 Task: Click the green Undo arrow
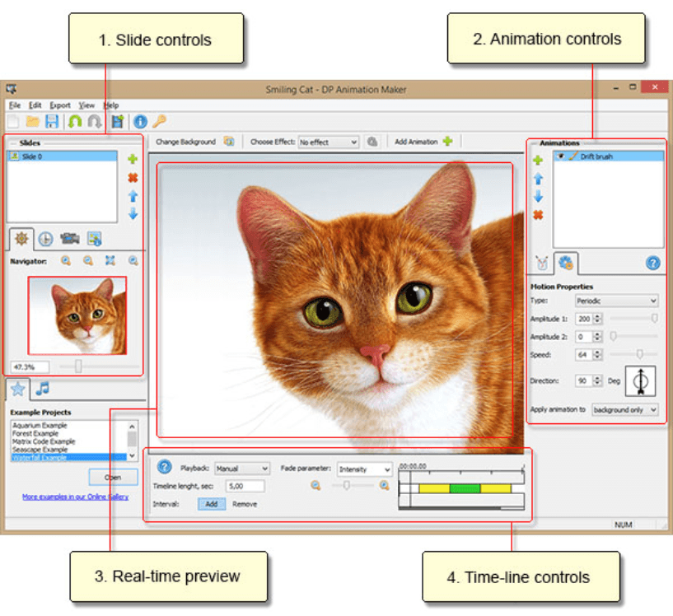pos(75,122)
